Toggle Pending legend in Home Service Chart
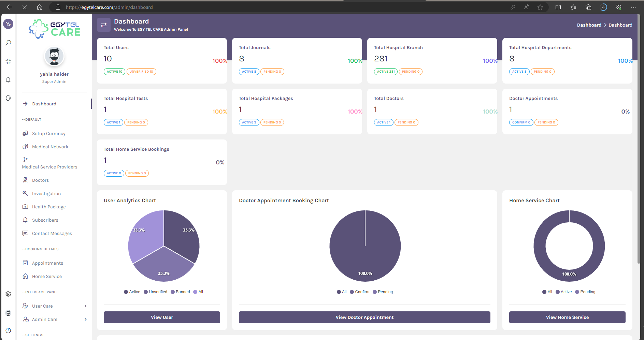The width and height of the screenshot is (644, 340). 585,292
